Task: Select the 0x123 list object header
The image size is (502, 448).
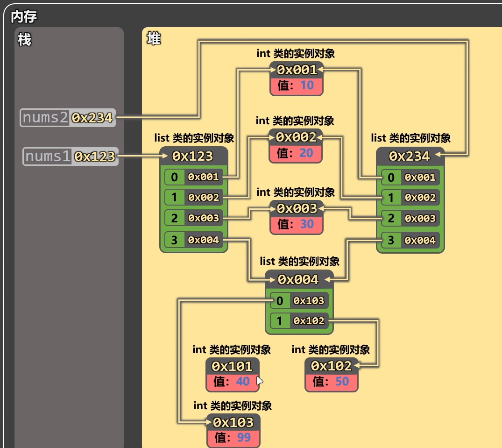Action: point(194,156)
